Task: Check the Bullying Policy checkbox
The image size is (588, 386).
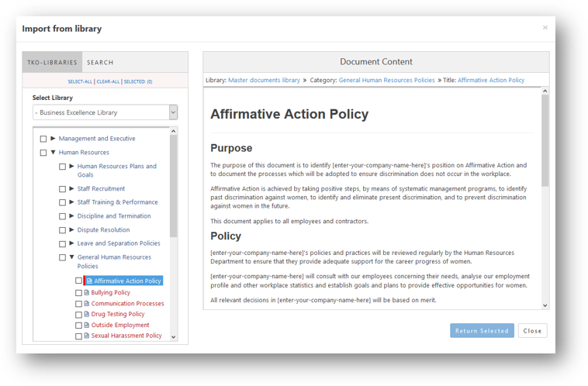Action: [78, 293]
